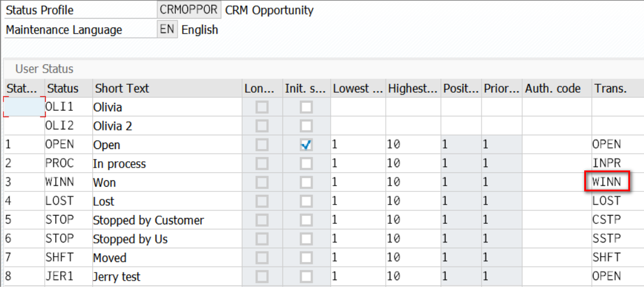Click empty status number cell in Olivia row
This screenshot has width=644, height=287.
tap(24, 107)
